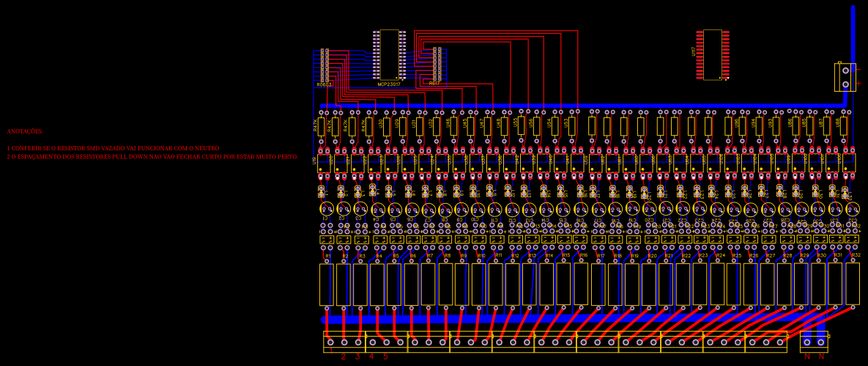868x366 pixels.
Task: Click the MCP23017 label text
Action: [x=389, y=84]
